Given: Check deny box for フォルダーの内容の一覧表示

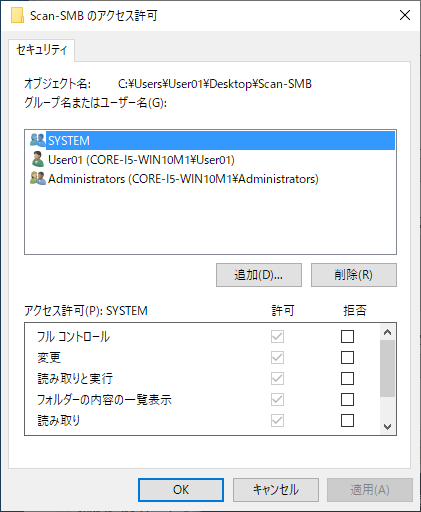Looking at the screenshot, I should tap(347, 399).
